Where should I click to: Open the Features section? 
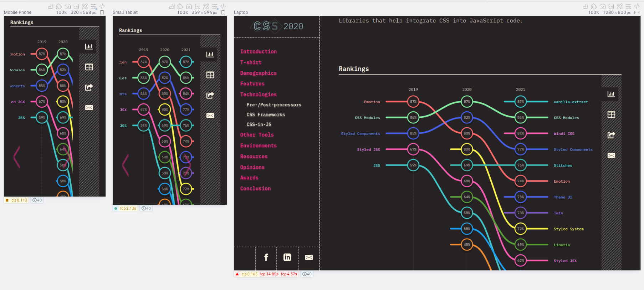pos(252,83)
